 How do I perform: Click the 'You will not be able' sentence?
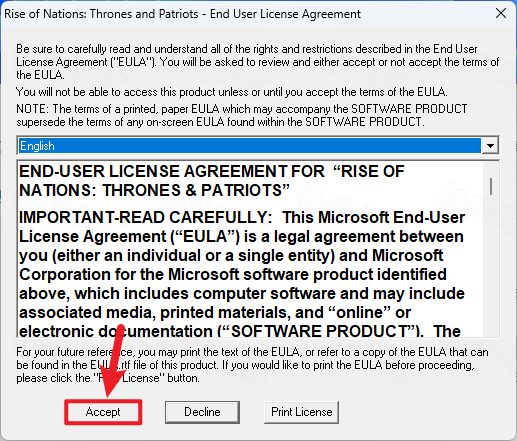tap(232, 92)
